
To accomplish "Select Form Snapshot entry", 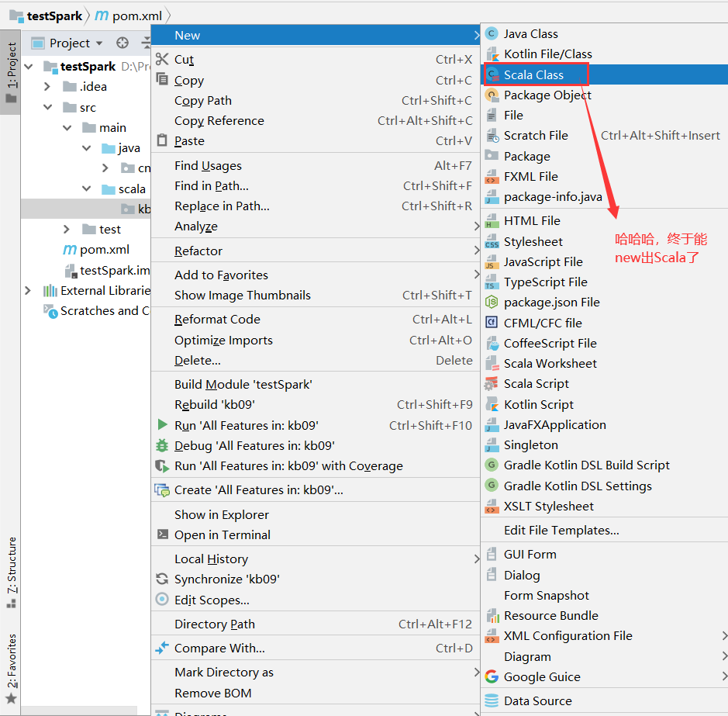I will point(605,596).
